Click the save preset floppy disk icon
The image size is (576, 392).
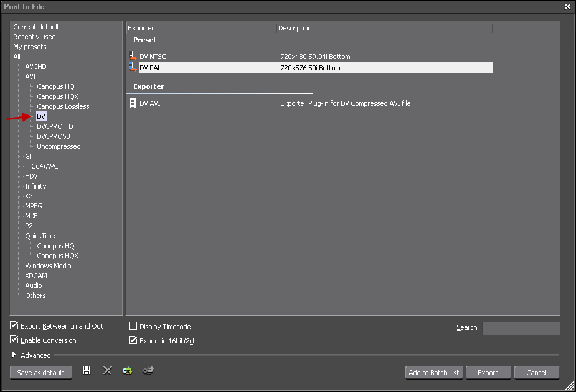pos(87,371)
